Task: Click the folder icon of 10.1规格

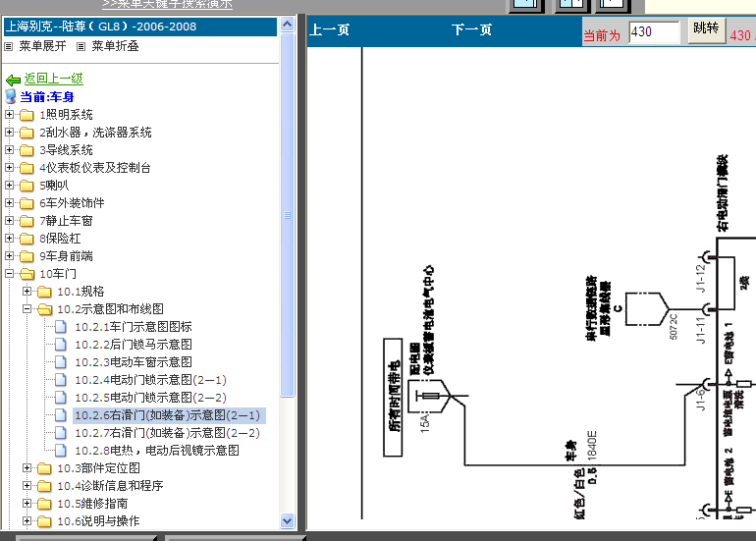Action: click(44, 292)
